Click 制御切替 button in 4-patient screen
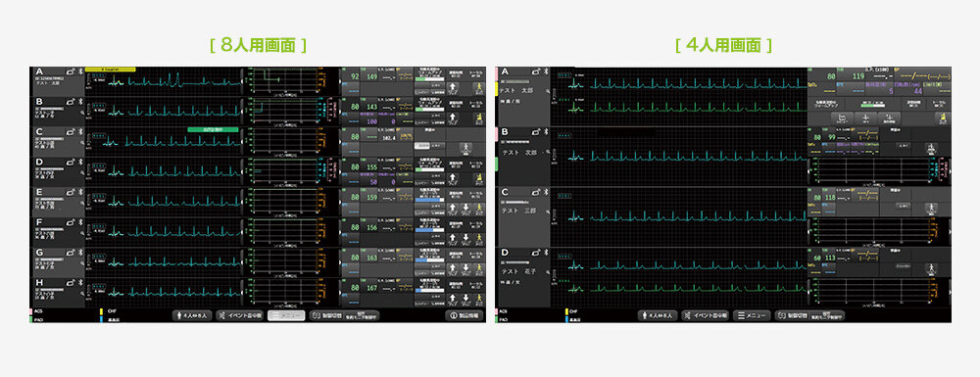 click(x=809, y=316)
